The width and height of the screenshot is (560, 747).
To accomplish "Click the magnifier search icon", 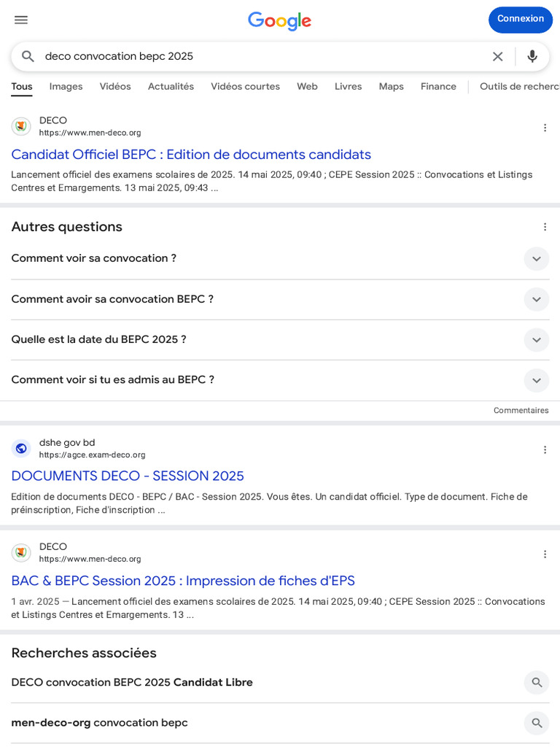I will (x=28, y=56).
